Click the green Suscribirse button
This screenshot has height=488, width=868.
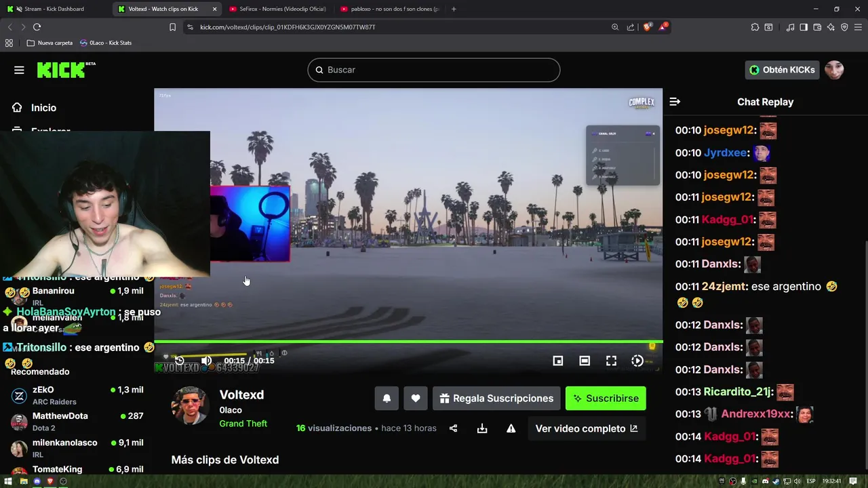[x=606, y=399]
